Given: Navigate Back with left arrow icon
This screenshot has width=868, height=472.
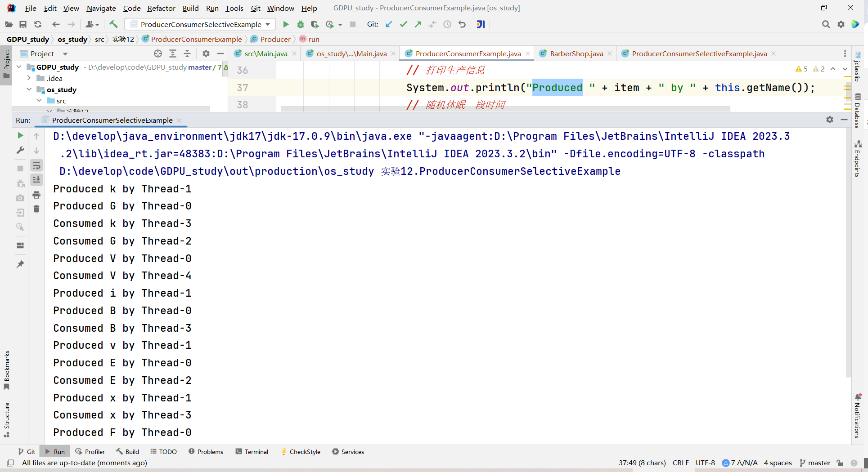Looking at the screenshot, I should [x=56, y=24].
